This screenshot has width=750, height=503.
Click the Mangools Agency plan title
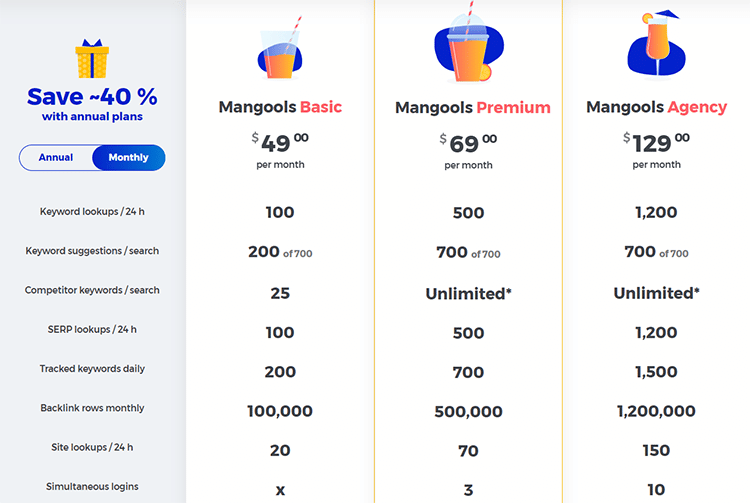click(656, 107)
